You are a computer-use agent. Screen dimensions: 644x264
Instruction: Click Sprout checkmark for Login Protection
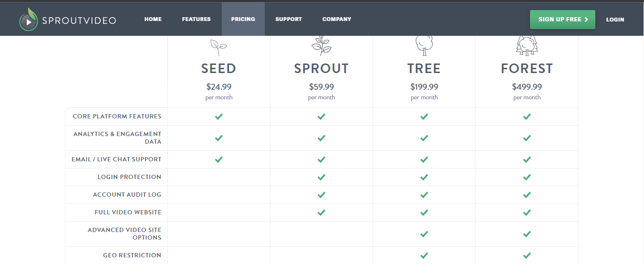point(321,177)
